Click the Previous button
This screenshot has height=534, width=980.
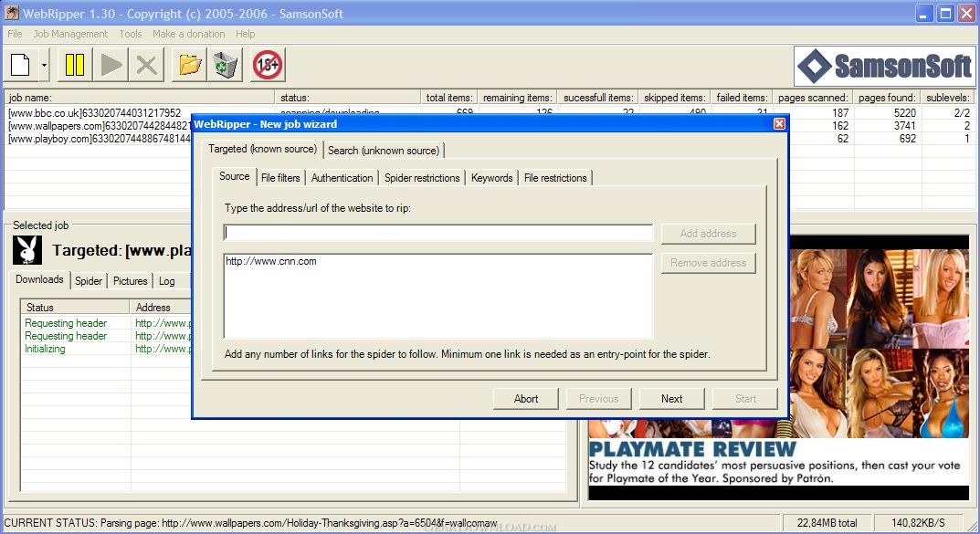[x=599, y=399]
